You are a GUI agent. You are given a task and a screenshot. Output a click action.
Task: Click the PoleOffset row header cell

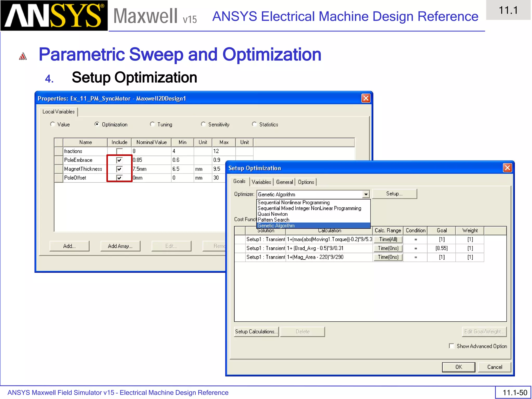coord(59,178)
